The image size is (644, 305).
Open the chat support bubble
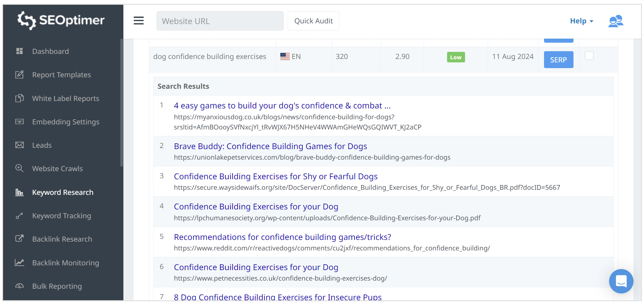621,281
